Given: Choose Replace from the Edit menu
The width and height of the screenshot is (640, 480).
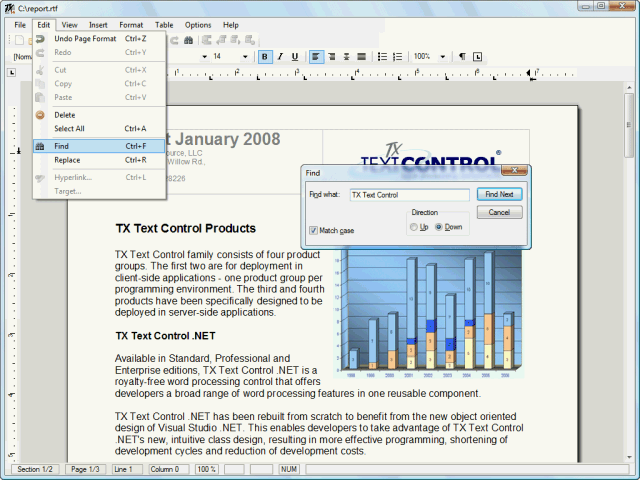Looking at the screenshot, I should pos(67,160).
